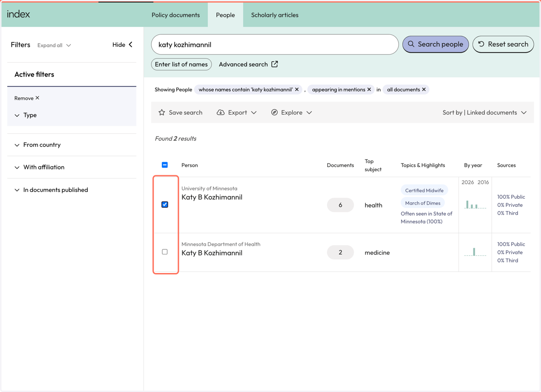Click the star icon beside Save search
Viewport: 541px width, 392px height.
pyautogui.click(x=162, y=113)
